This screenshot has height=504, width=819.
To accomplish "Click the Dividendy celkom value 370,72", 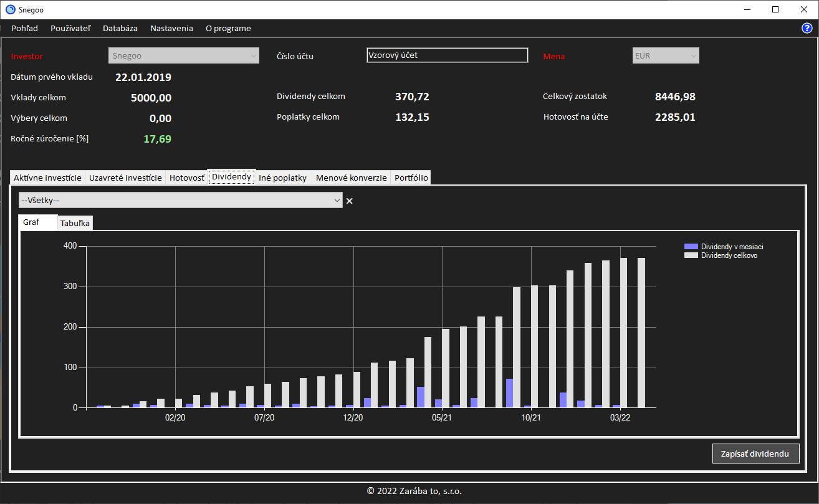I will [x=412, y=97].
